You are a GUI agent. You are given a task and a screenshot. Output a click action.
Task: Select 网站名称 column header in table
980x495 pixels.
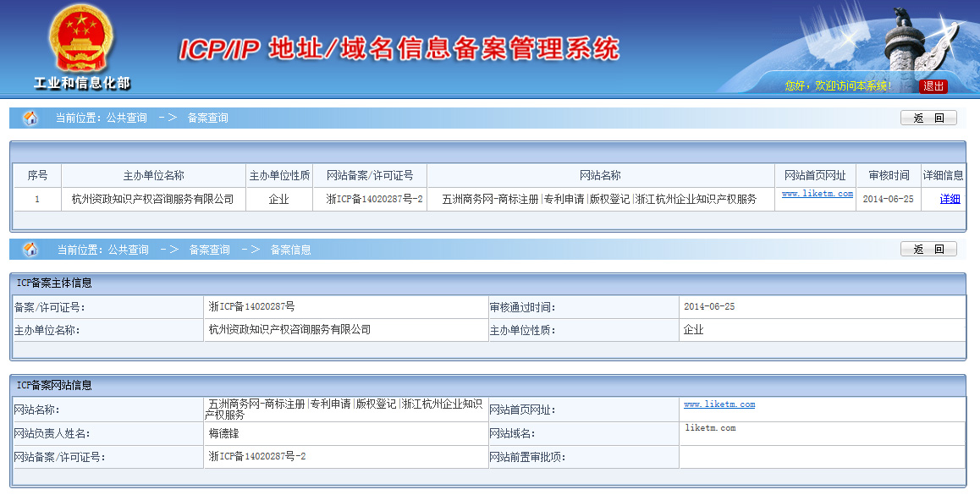pos(601,176)
